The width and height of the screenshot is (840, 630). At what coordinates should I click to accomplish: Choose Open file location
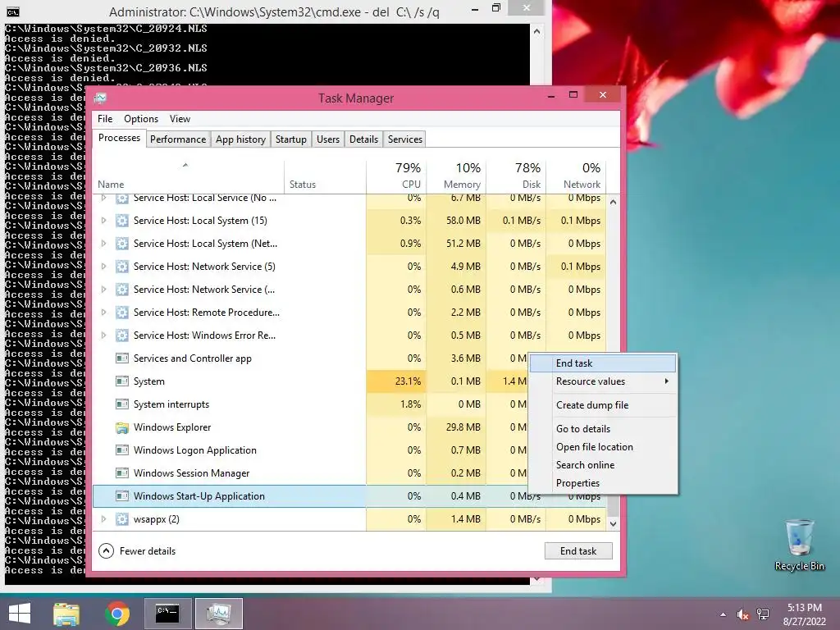[x=603, y=447]
